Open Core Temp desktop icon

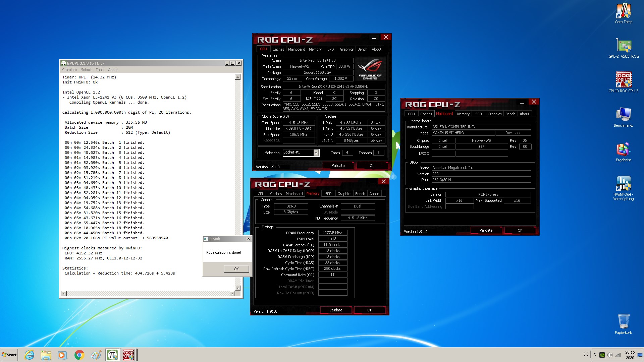(x=623, y=13)
